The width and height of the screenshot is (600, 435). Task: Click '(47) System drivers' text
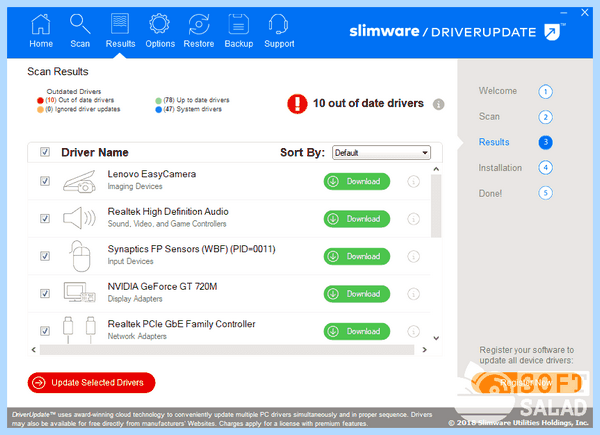point(192,109)
